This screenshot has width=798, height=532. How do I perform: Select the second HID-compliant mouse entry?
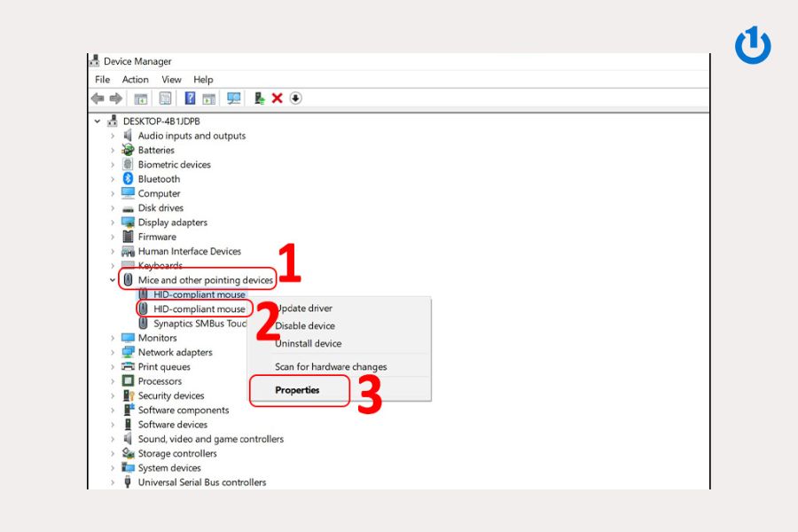click(199, 309)
